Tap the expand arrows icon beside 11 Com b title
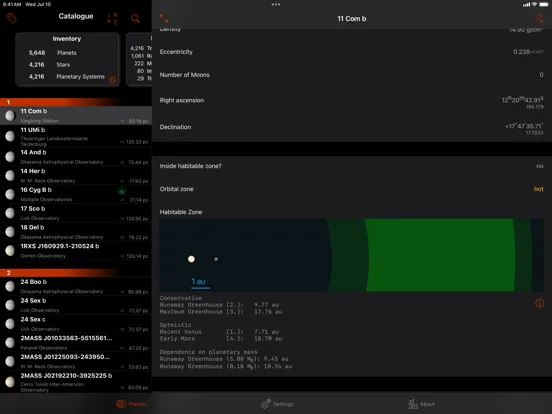This screenshot has height=414, width=552. tap(164, 18)
